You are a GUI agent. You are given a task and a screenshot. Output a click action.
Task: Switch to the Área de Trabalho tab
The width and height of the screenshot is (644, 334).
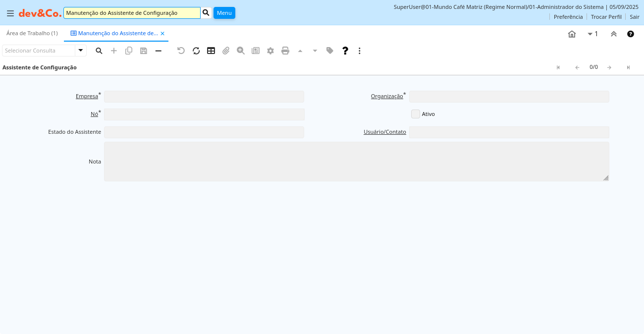(x=32, y=33)
